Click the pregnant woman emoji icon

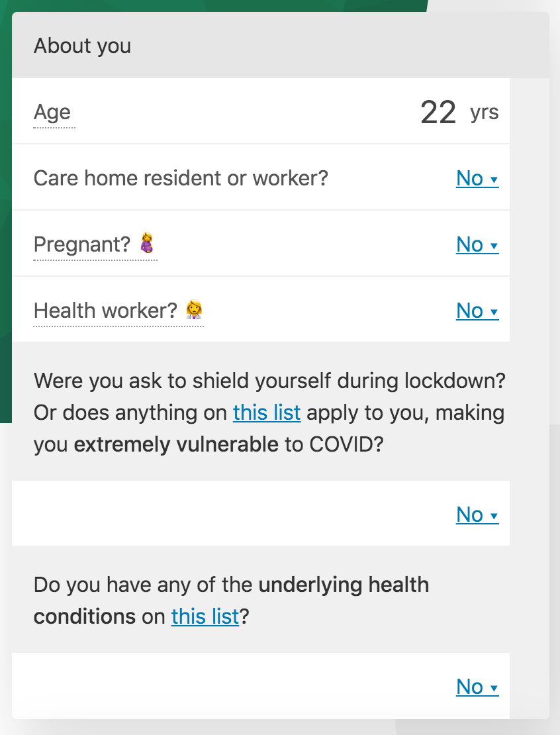click(x=148, y=243)
